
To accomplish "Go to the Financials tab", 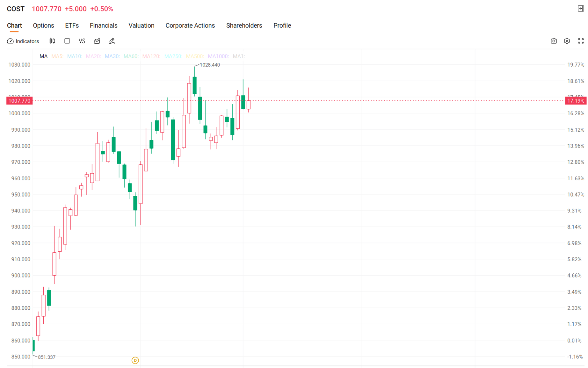I will point(104,25).
